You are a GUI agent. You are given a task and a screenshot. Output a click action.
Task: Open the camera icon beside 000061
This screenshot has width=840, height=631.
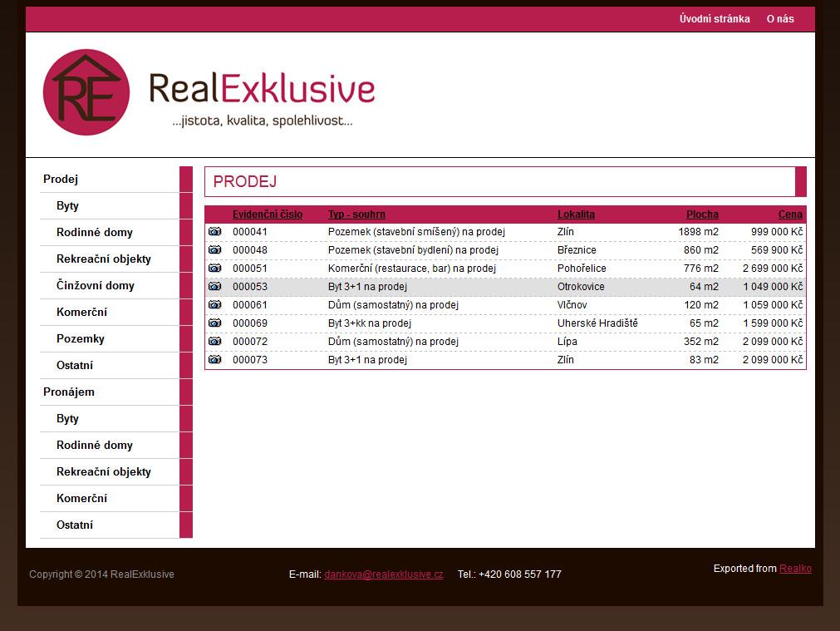pyautogui.click(x=215, y=304)
